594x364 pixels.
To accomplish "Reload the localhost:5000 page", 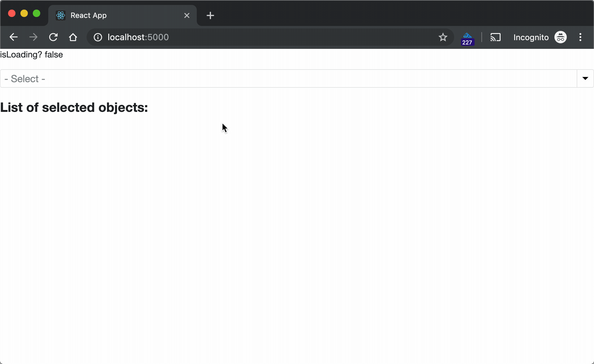I will 53,37.
